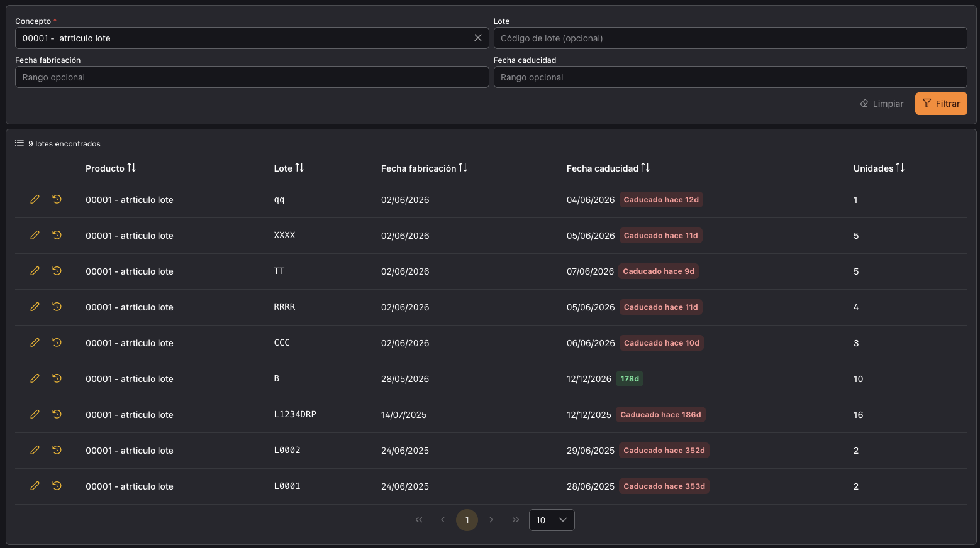This screenshot has width=980, height=548.
Task: Sort by Lote column header
Action: pos(289,168)
